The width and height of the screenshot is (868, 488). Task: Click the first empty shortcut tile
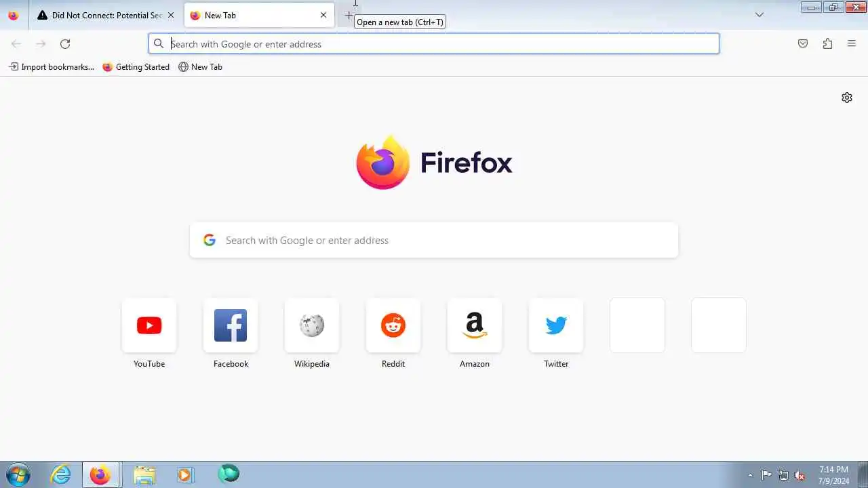tap(637, 325)
